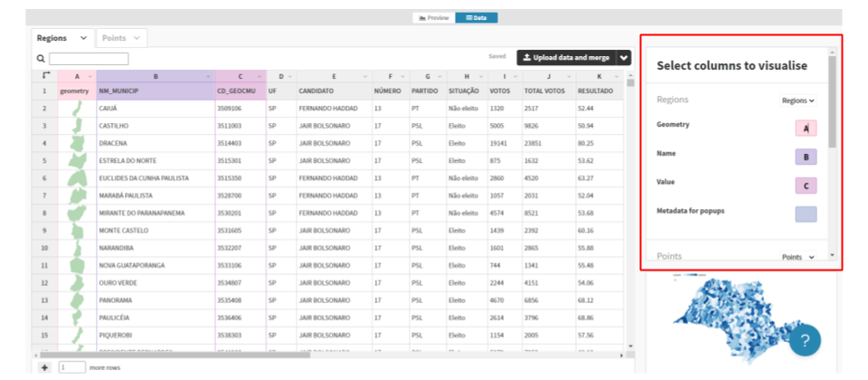Click the Geometry column binding box A
The width and height of the screenshot is (868, 380).
806,128
